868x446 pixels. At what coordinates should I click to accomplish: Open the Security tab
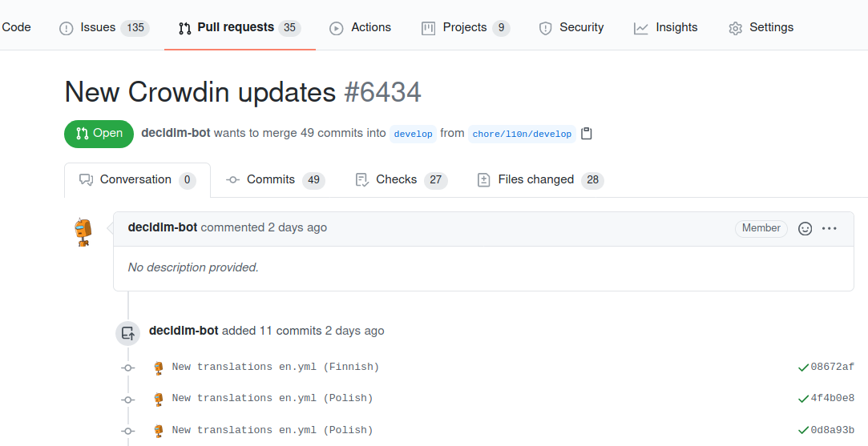pos(571,28)
